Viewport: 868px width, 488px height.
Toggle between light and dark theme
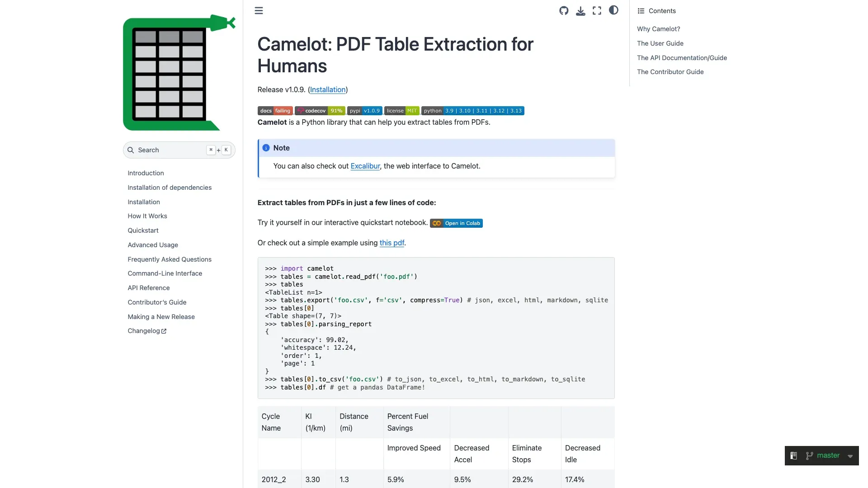(613, 10)
